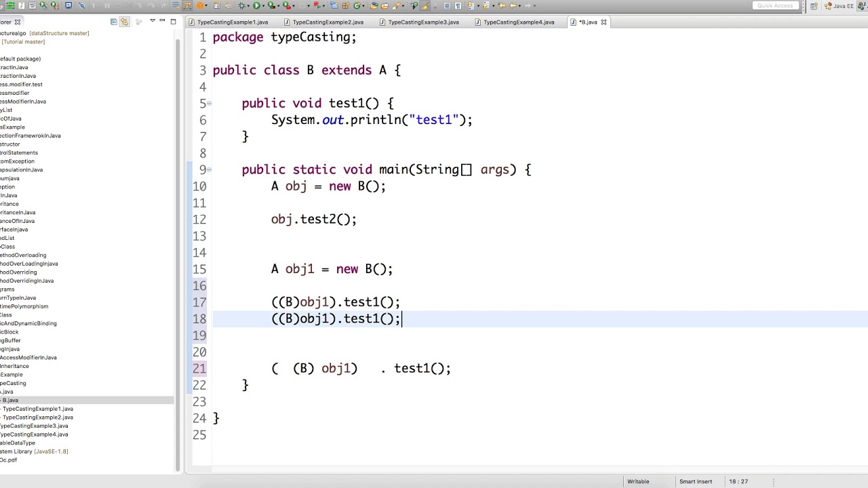Open TypeCastingExample1.java in the tree
Image resolution: width=868 pixels, height=488 pixels.
[x=37, y=409]
